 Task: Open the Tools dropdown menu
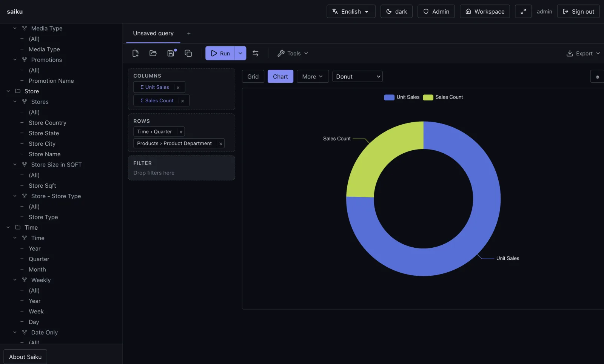click(x=293, y=53)
